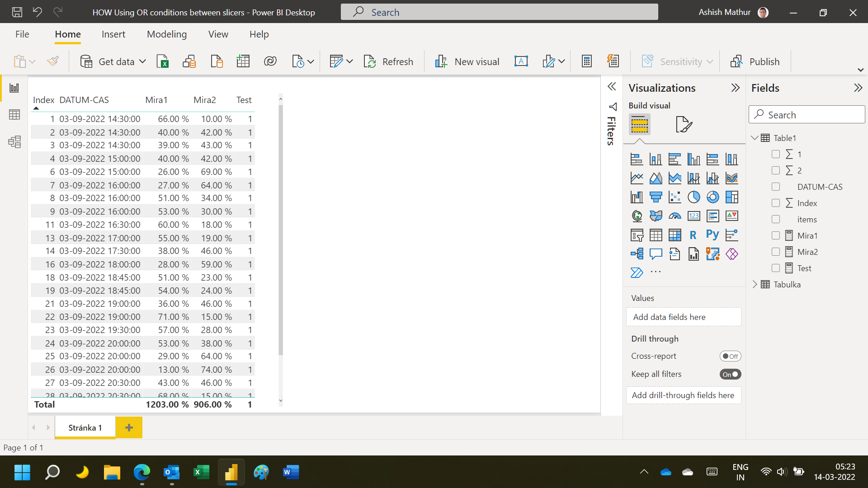
Task: Select the Gauge visual
Action: pyautogui.click(x=675, y=216)
